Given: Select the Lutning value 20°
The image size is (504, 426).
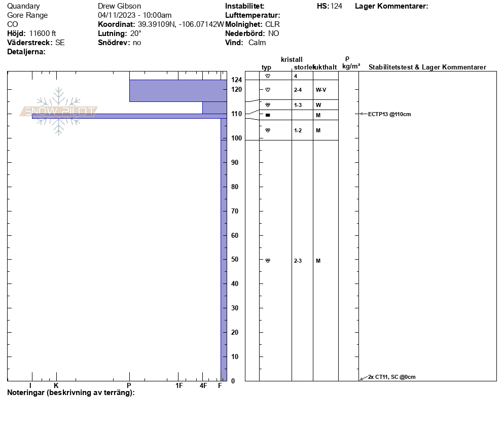Looking at the screenshot, I should point(136,33).
